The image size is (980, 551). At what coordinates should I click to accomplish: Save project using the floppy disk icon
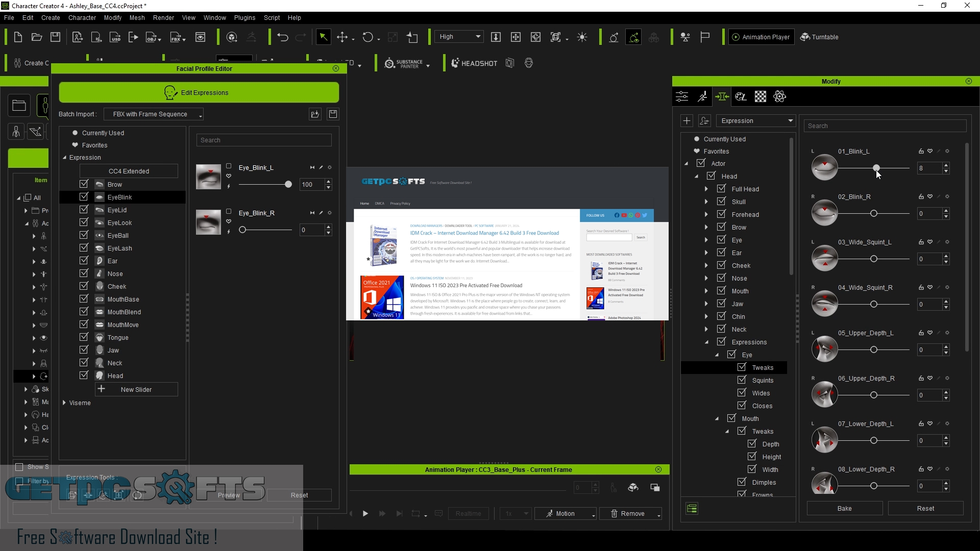point(55,37)
